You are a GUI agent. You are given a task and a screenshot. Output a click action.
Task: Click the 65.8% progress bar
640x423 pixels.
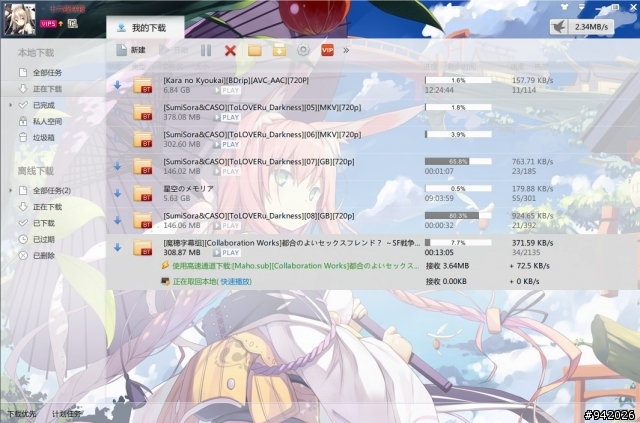(x=458, y=161)
